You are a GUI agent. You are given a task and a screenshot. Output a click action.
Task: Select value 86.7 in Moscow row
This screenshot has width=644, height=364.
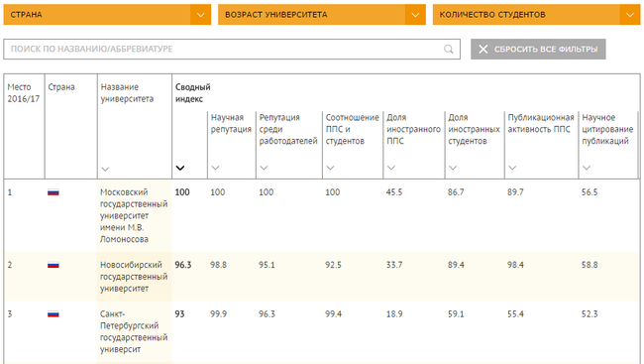click(x=456, y=192)
